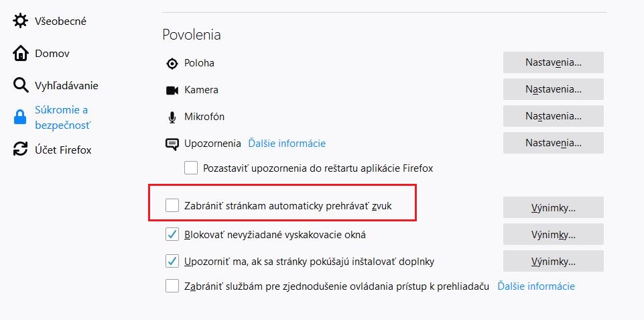
Task: Enable Zabrániť službám pre zjednodušenie ovládania checkbox
Action: [x=172, y=286]
